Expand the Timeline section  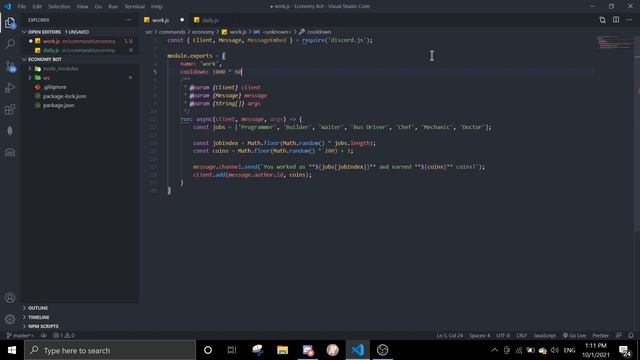pos(39,317)
